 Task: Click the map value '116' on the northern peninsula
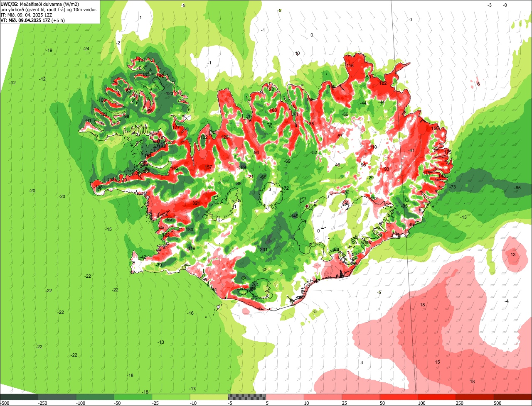(x=350, y=66)
